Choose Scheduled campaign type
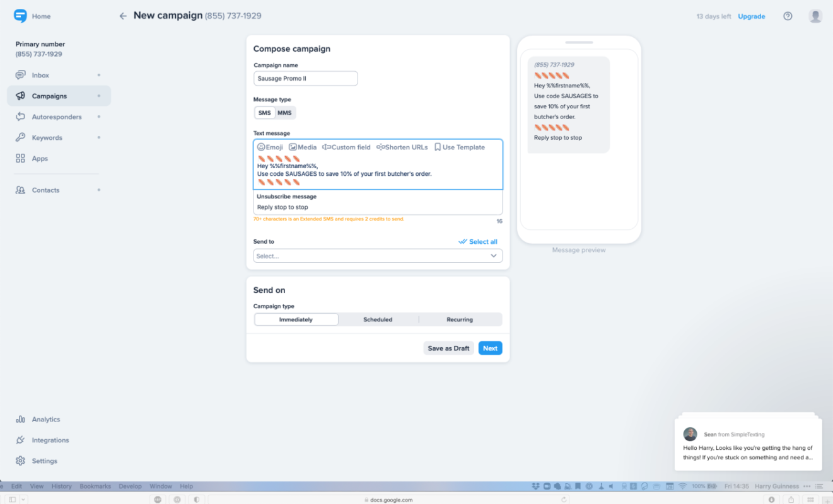833x504 pixels. tap(378, 319)
